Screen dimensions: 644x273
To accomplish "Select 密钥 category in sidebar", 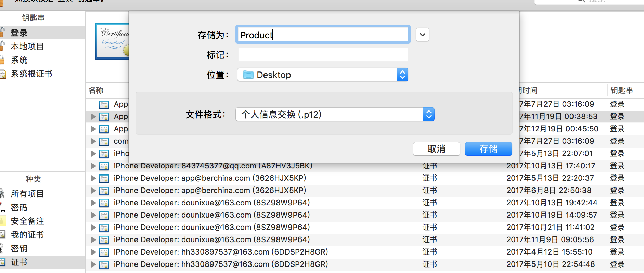I will point(19,248).
